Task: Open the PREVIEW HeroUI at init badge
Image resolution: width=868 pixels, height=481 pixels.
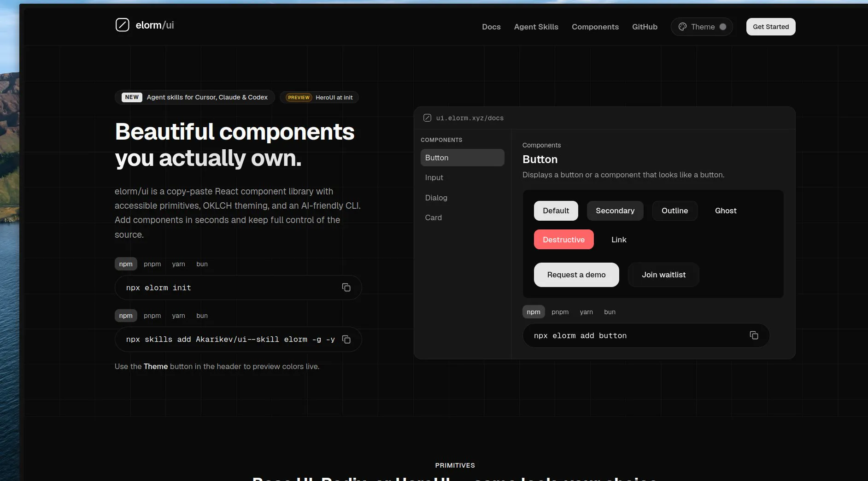Action: click(x=319, y=97)
